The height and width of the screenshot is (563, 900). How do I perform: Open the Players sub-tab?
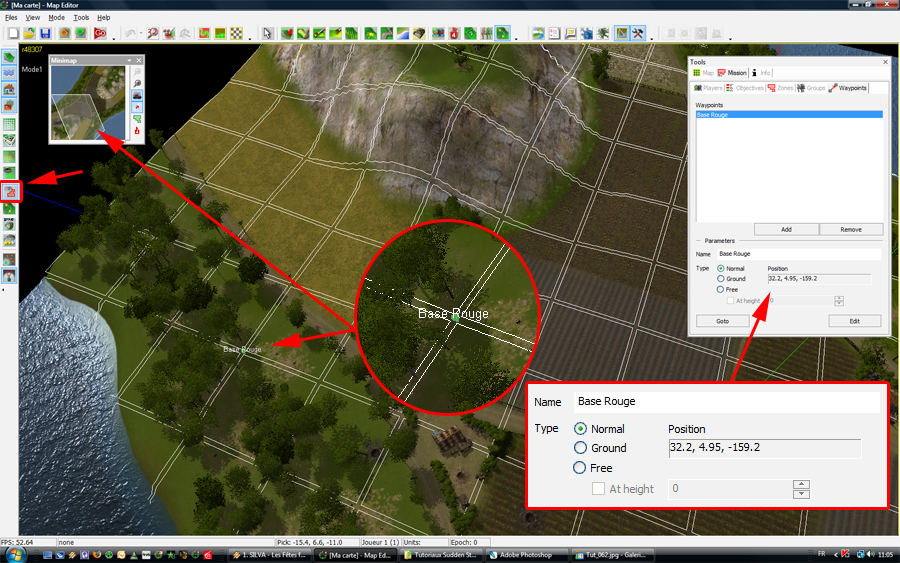click(x=708, y=88)
